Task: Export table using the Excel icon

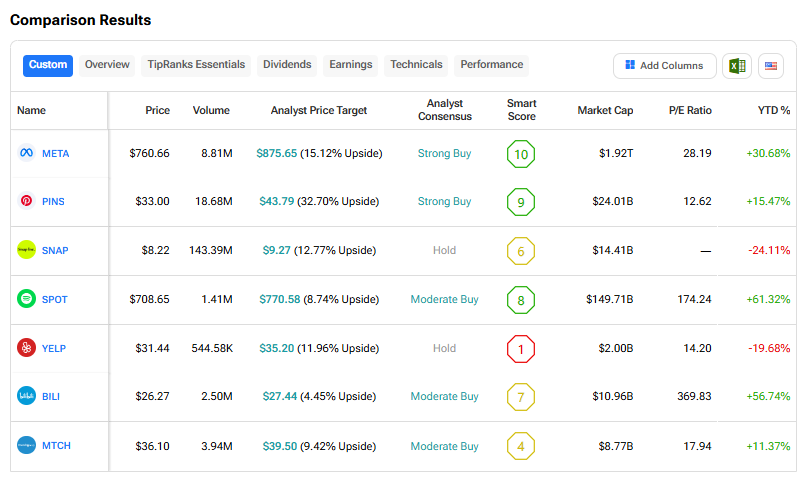Action: pos(737,66)
